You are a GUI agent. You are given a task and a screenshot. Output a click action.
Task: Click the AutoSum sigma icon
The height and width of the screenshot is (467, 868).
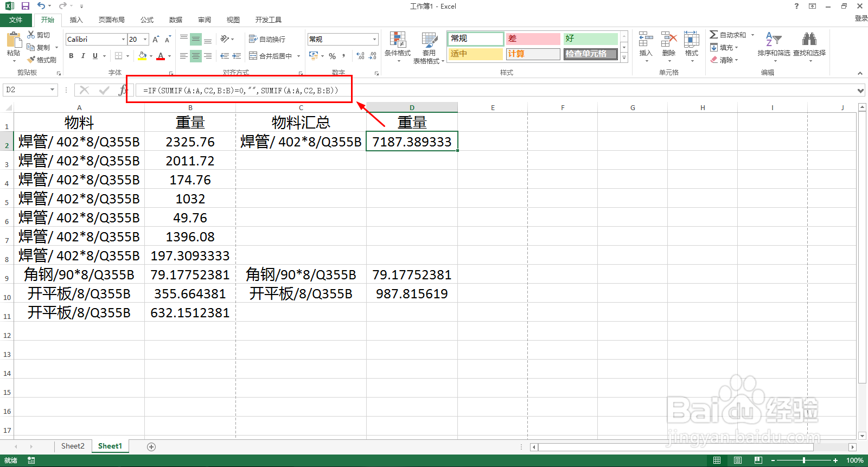pyautogui.click(x=713, y=35)
